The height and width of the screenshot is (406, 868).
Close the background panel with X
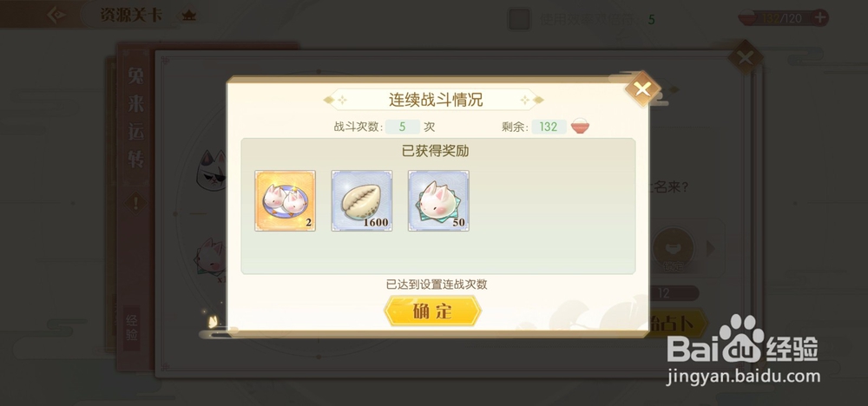(x=745, y=57)
